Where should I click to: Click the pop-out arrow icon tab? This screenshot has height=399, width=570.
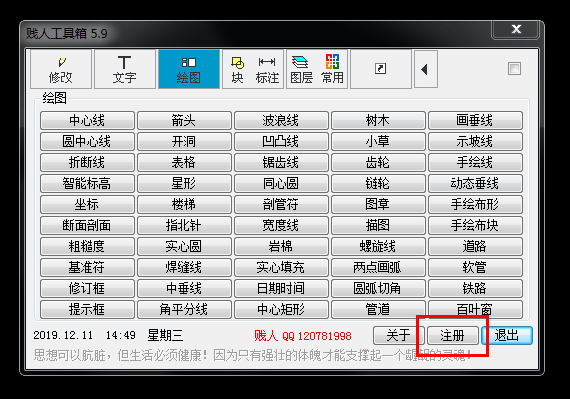tap(381, 69)
